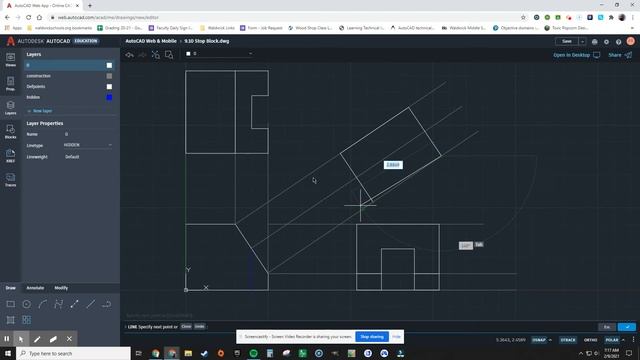Viewport: 640px width, 360px height.
Task: Click the Zoom window icon
Action: [x=169, y=55]
